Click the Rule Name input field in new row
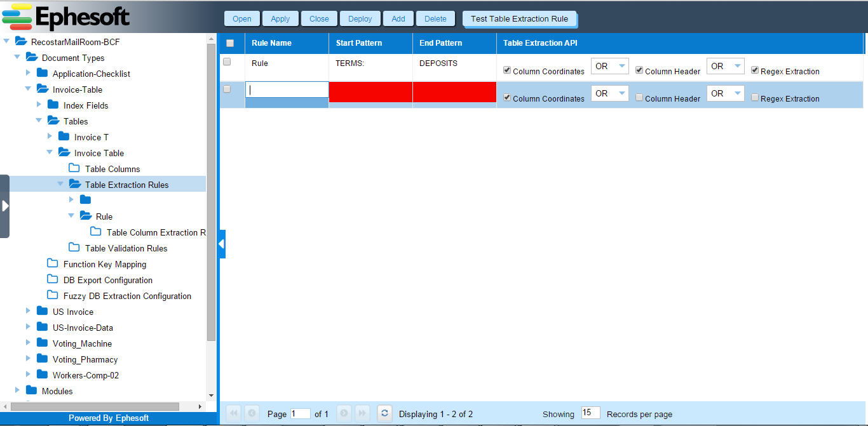The image size is (868, 426). tap(287, 90)
